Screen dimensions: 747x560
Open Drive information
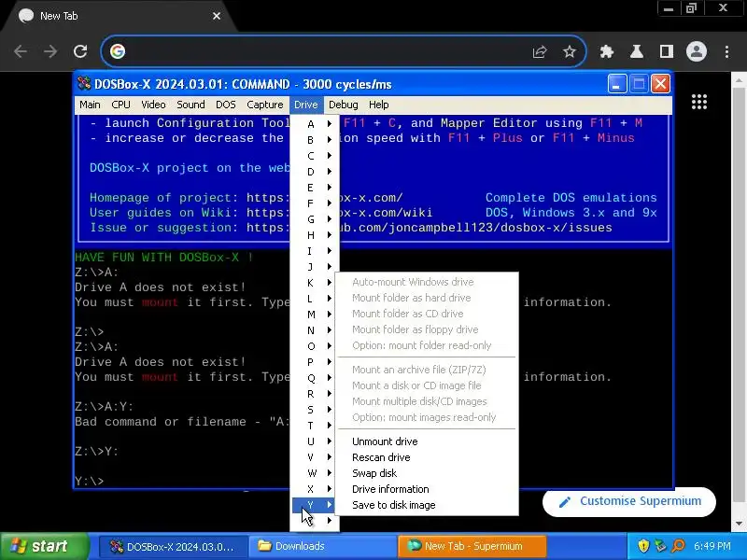click(427, 489)
